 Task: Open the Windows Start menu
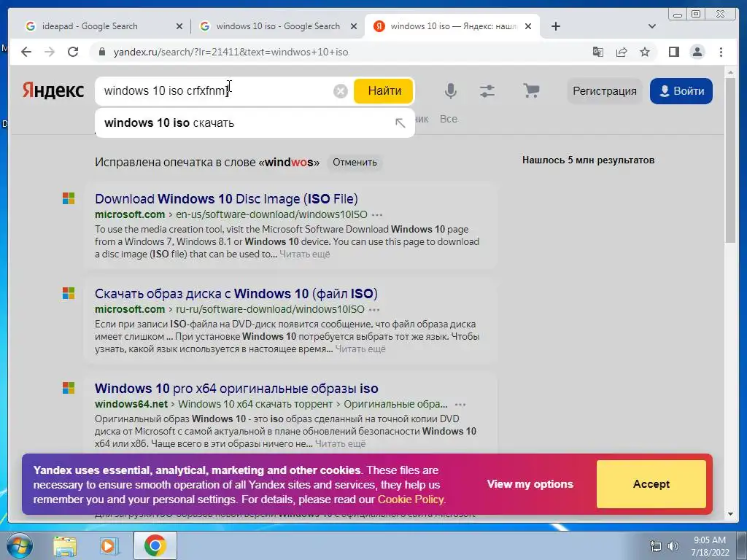pyautogui.click(x=19, y=545)
